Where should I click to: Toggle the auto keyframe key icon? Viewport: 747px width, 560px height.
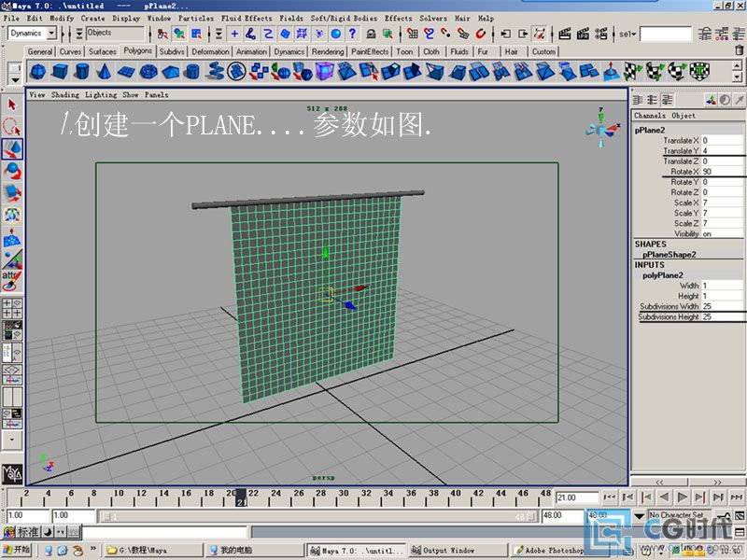pyautogui.click(x=724, y=516)
